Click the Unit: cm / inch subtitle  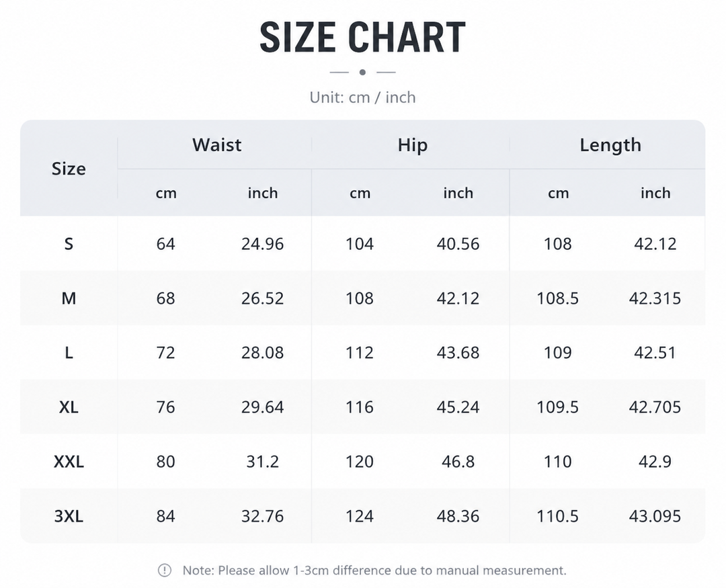(362, 97)
